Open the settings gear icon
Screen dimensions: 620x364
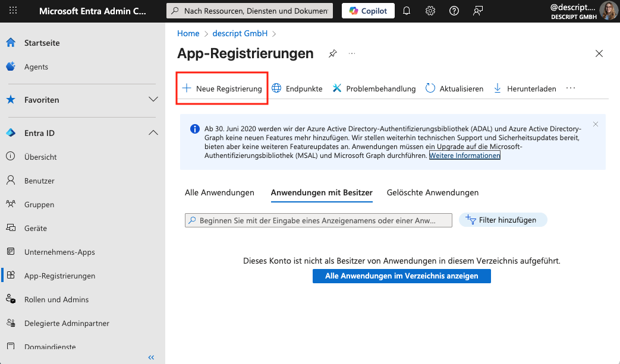(x=430, y=11)
